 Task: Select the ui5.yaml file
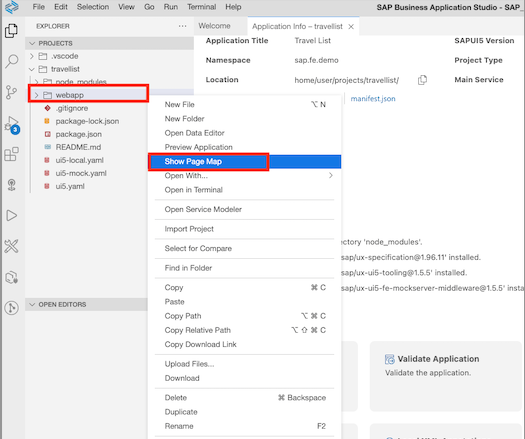[70, 187]
